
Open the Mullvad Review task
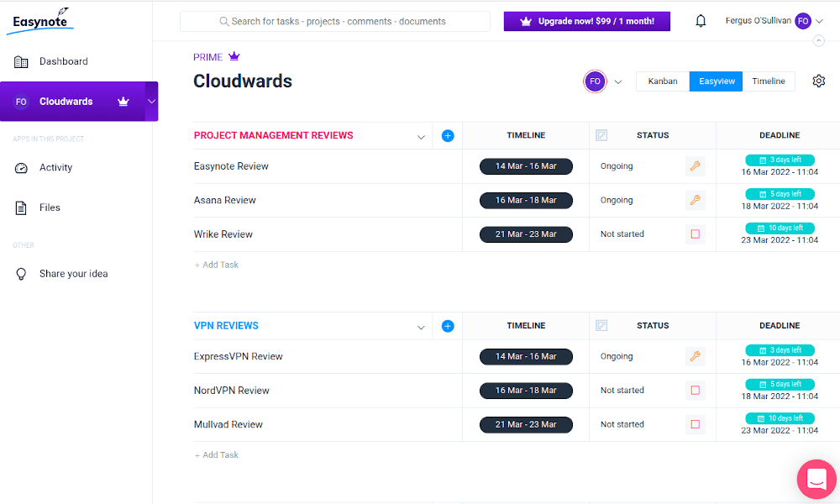pyautogui.click(x=228, y=424)
